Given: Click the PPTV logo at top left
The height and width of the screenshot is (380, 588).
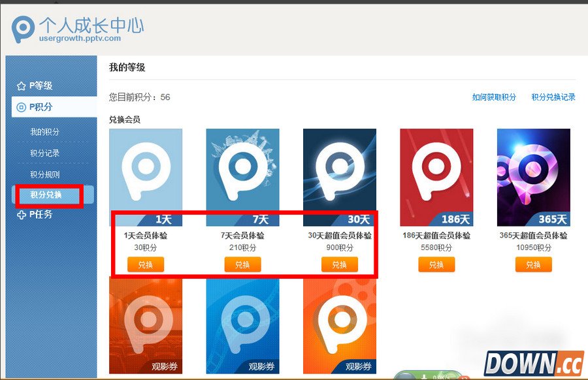Looking at the screenshot, I should click(x=22, y=29).
